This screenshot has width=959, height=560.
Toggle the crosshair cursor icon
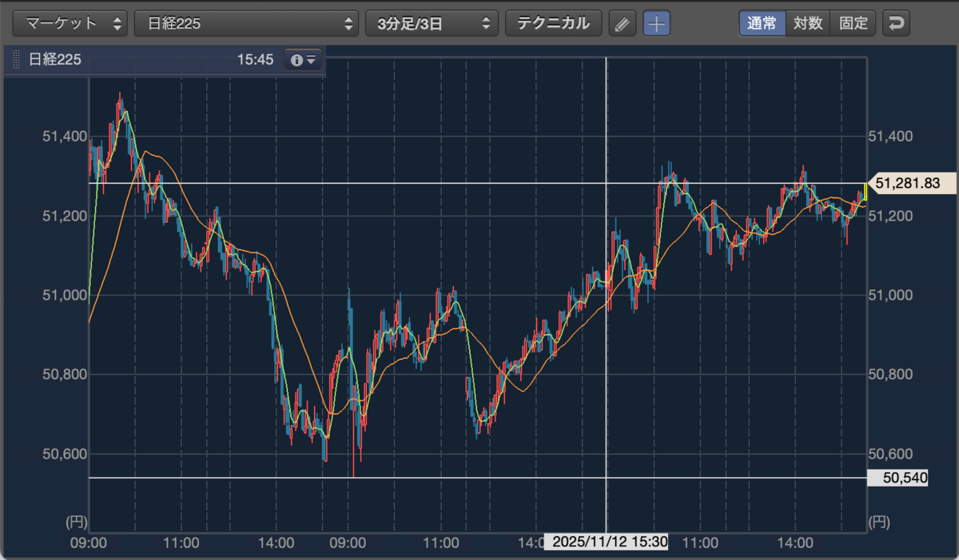[x=657, y=24]
